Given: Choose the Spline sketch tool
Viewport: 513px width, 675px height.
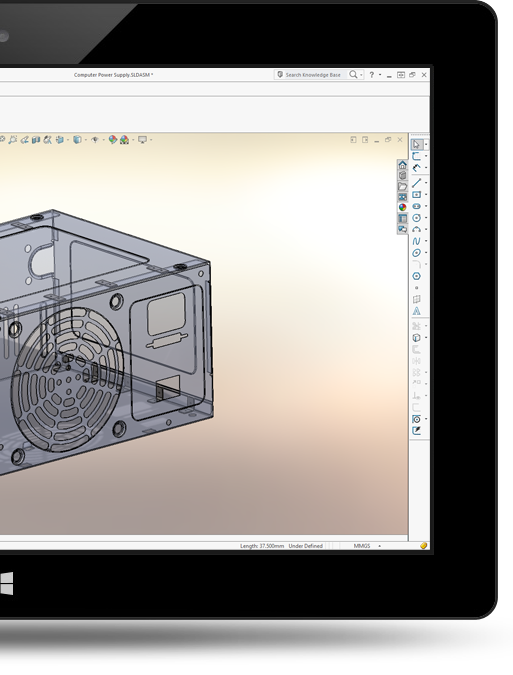Looking at the screenshot, I should pos(416,241).
